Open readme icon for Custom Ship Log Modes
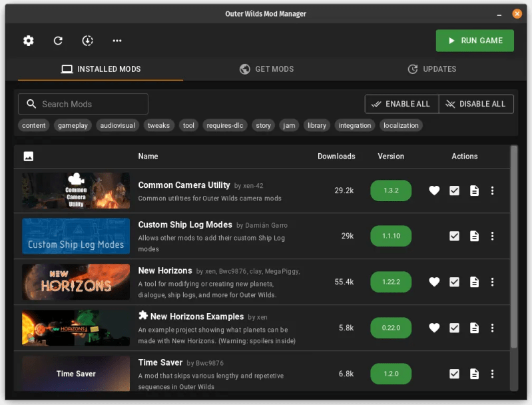 click(x=474, y=236)
